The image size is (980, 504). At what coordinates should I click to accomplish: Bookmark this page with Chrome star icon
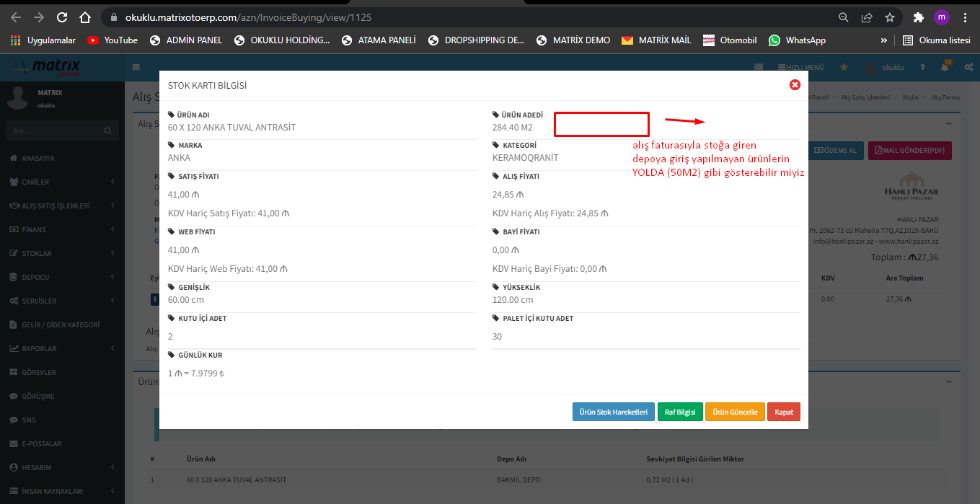pos(890,17)
